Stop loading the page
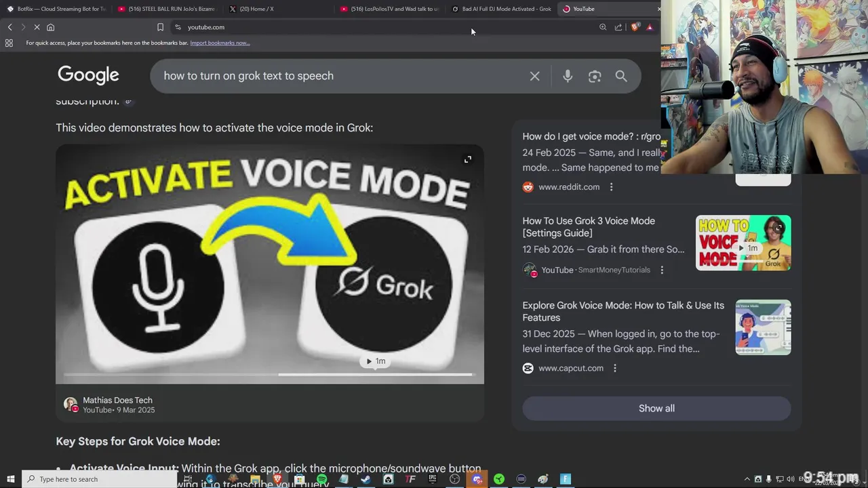Viewport: 868px width, 488px height. coord(37,27)
